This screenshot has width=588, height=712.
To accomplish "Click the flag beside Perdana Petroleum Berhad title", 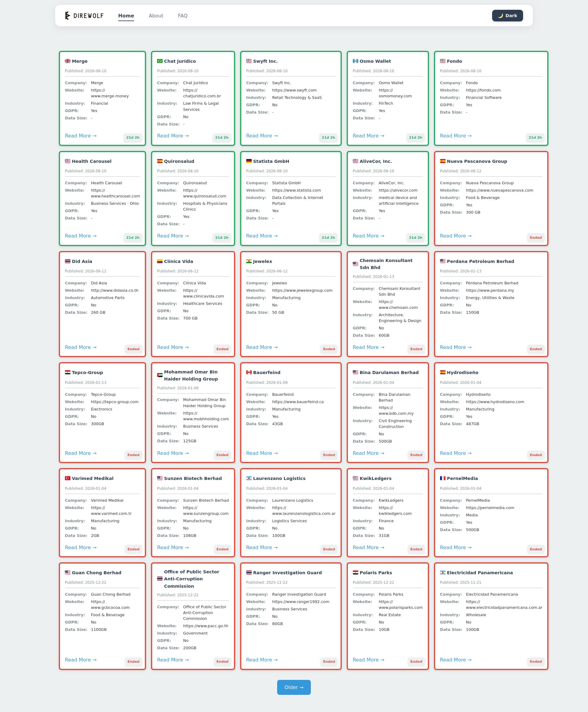I will pos(443,261).
